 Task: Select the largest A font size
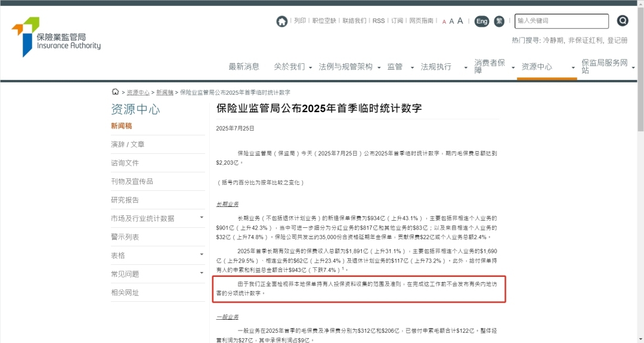tap(460, 21)
